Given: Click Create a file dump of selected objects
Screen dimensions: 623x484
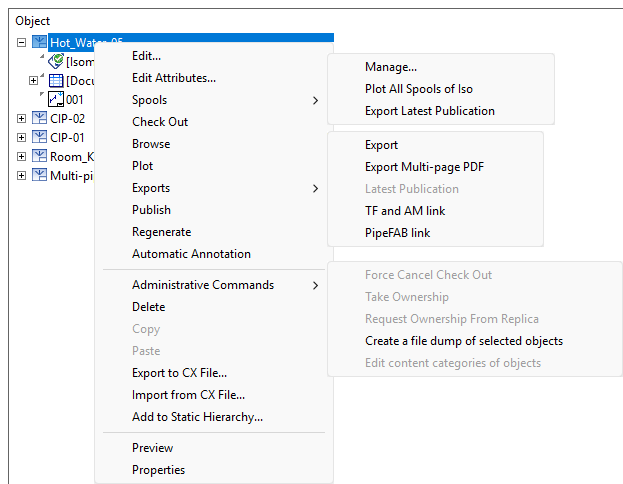Looking at the screenshot, I should 463,341.
